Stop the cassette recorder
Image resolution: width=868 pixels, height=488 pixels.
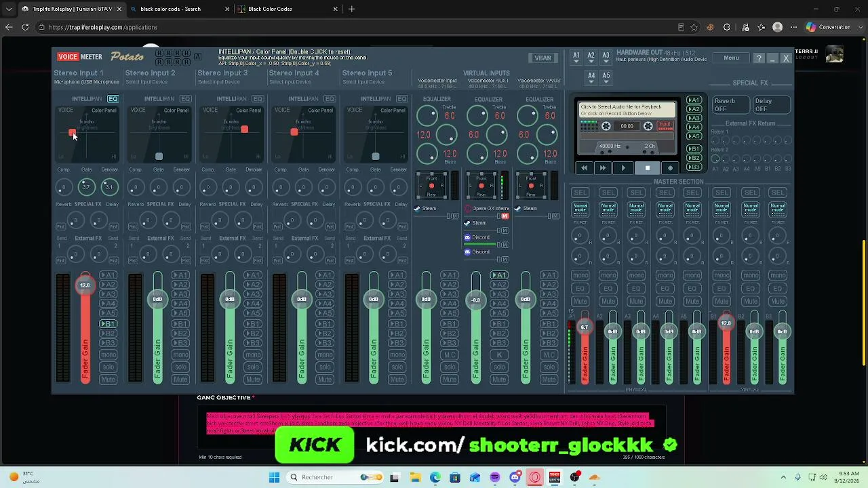click(x=647, y=168)
